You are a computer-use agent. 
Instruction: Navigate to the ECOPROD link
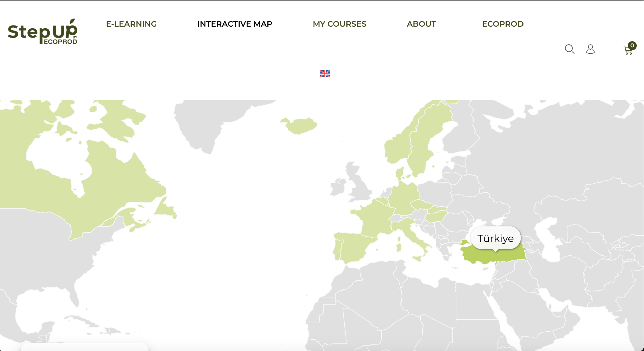(x=503, y=24)
